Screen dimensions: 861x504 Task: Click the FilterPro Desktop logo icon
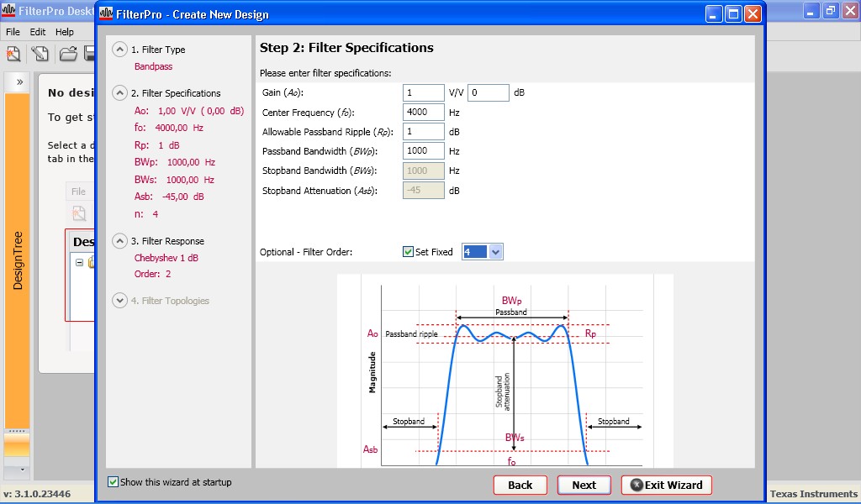tap(7, 12)
